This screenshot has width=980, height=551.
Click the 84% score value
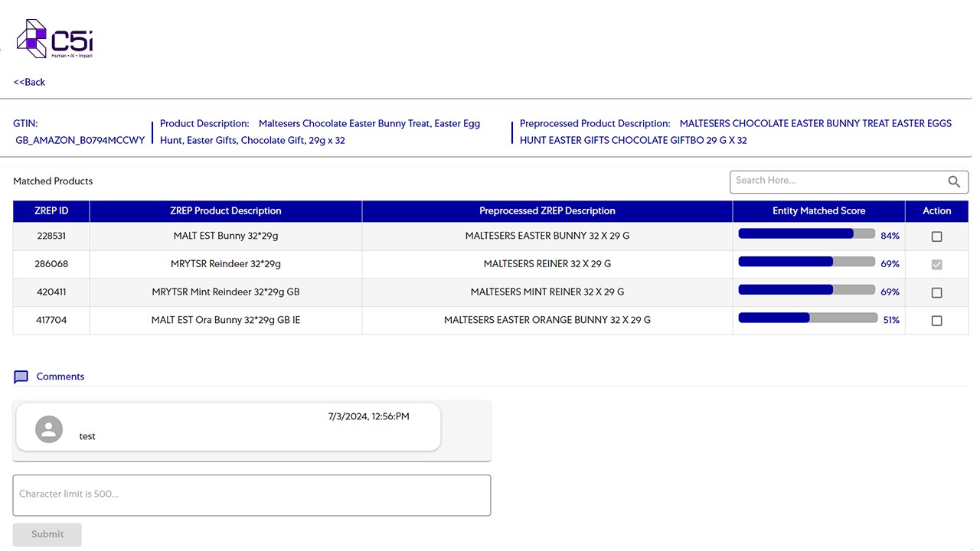pos(890,236)
